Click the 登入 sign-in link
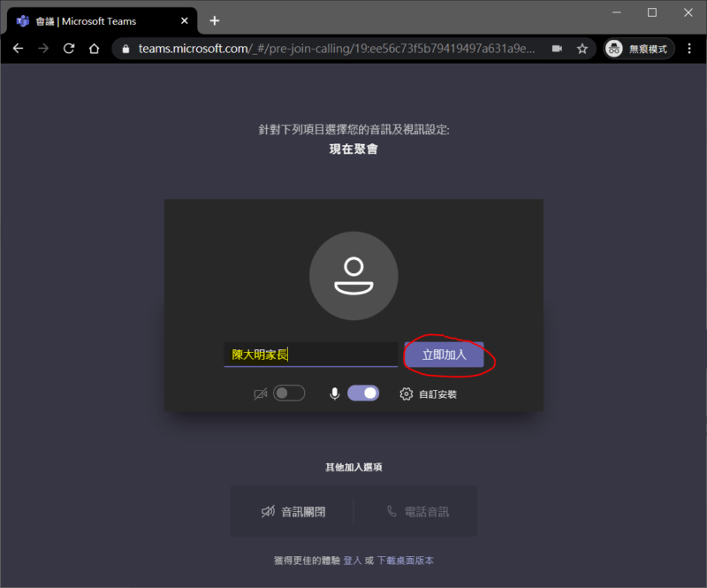 pyautogui.click(x=353, y=561)
